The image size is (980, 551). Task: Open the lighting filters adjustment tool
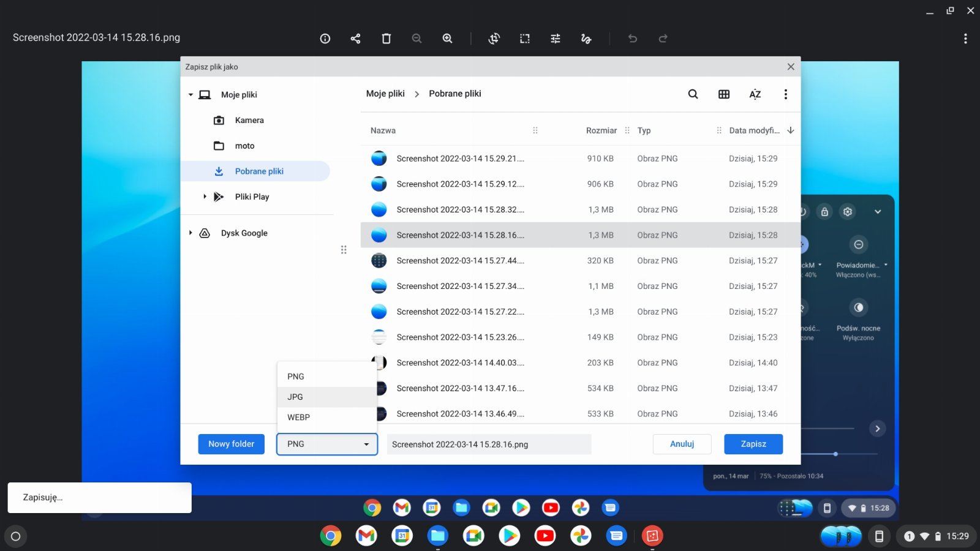(556, 39)
